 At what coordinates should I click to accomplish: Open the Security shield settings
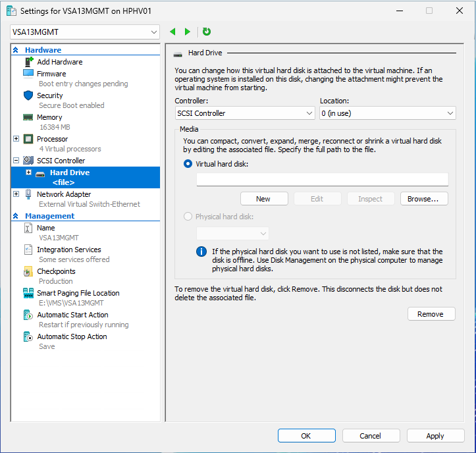(x=28, y=95)
